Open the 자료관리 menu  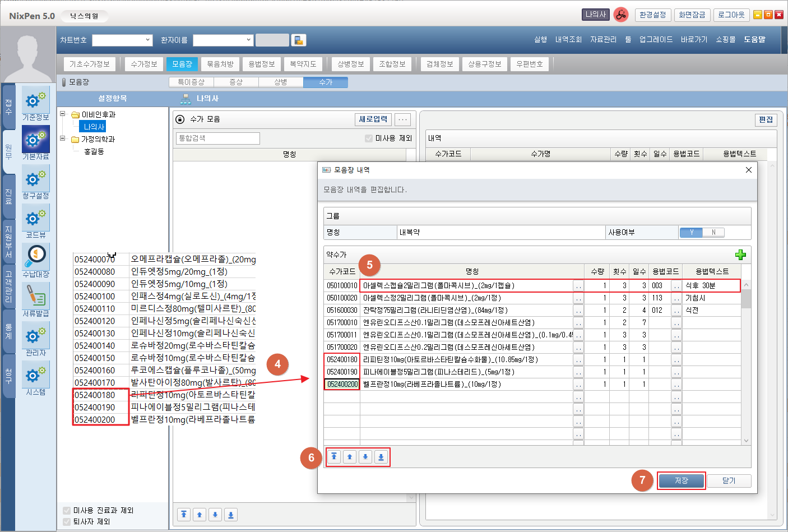(603, 40)
